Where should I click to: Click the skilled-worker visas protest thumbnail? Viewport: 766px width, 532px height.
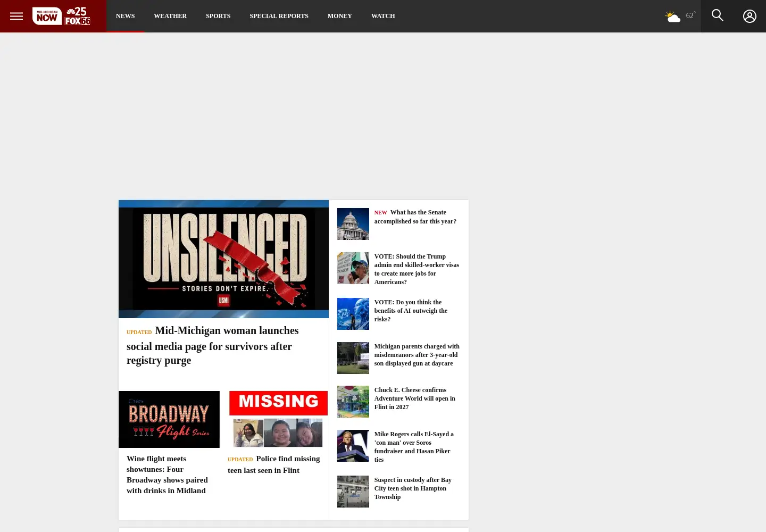pyautogui.click(x=353, y=268)
